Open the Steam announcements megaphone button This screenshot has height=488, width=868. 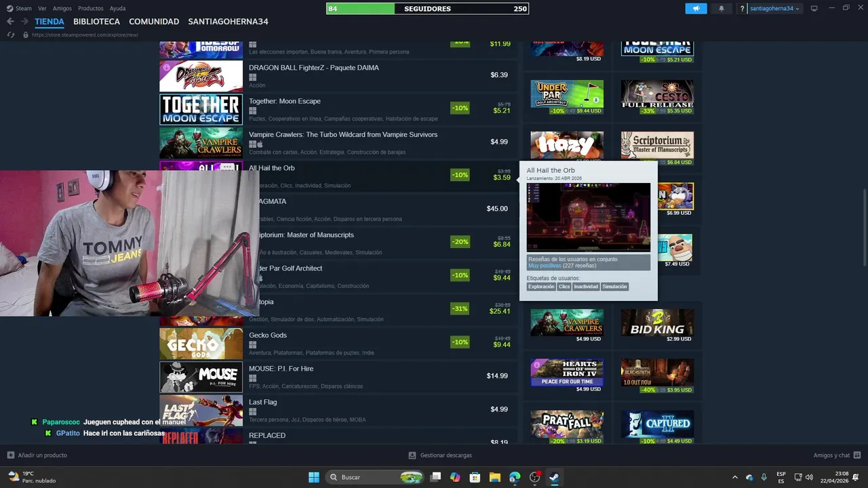[696, 8]
